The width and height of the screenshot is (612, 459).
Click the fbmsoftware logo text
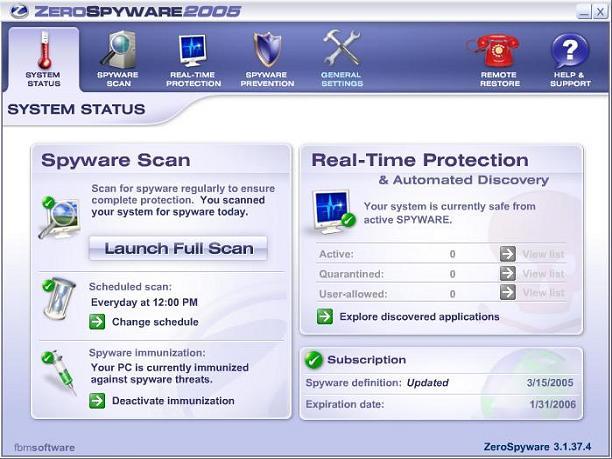[x=44, y=447]
